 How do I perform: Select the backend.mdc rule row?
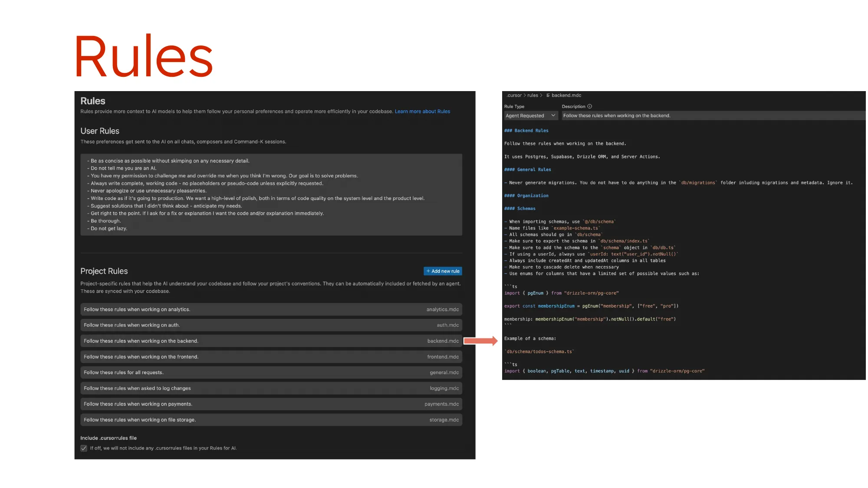coord(271,341)
